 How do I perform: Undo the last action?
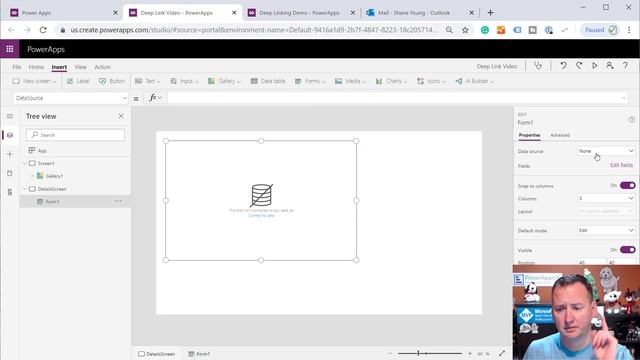tap(563, 66)
